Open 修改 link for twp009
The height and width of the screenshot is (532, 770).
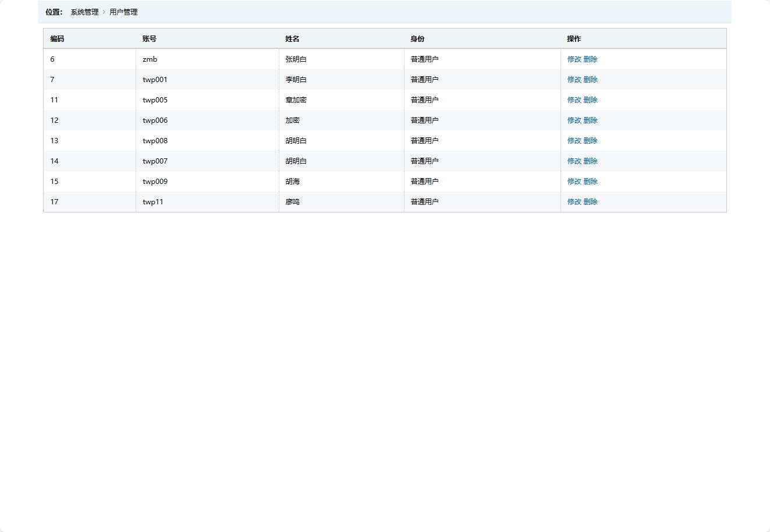(574, 182)
